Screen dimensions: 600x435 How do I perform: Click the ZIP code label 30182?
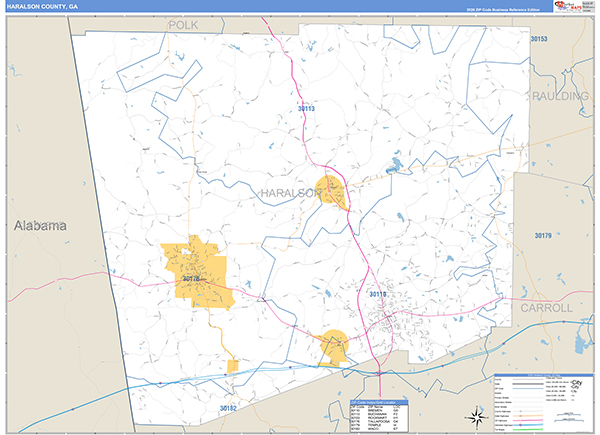click(228, 408)
